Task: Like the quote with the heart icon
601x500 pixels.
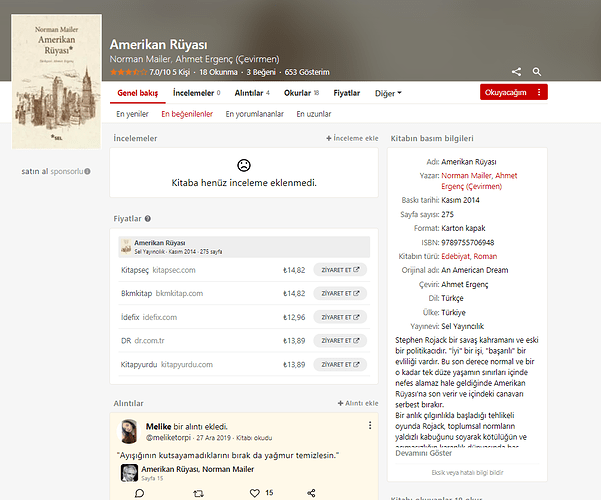Action: click(x=255, y=493)
